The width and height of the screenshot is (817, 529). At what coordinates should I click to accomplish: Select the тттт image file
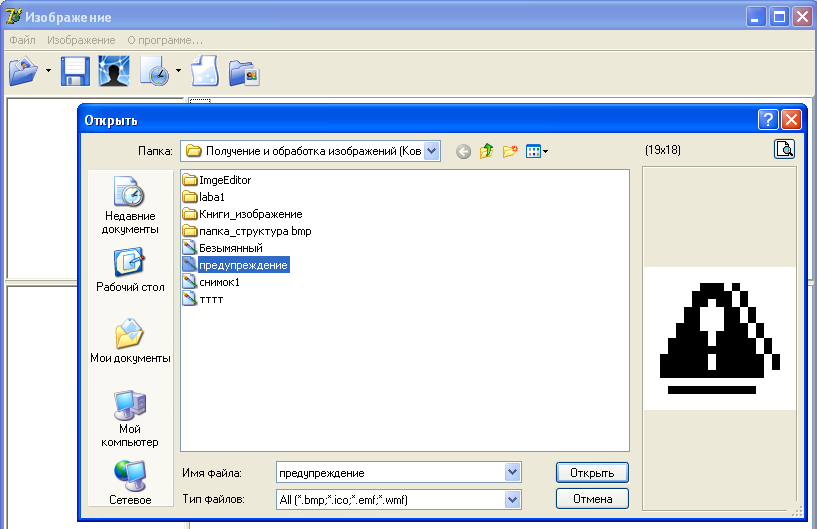[203, 300]
